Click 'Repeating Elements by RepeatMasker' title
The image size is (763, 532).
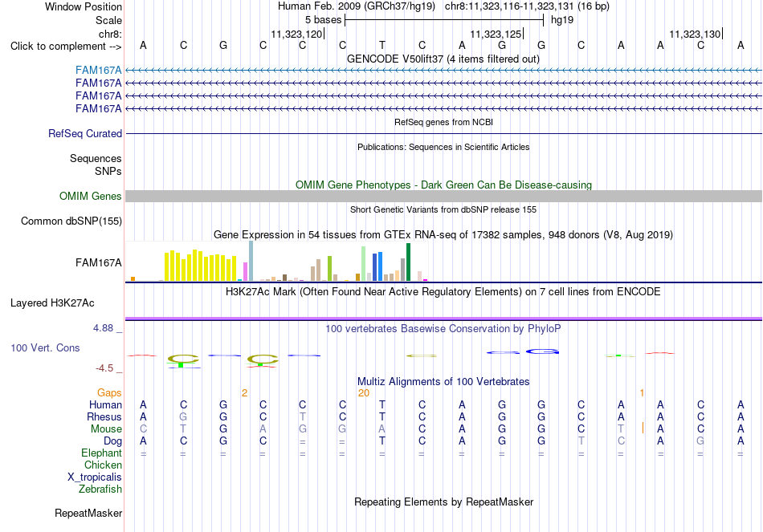(x=444, y=502)
